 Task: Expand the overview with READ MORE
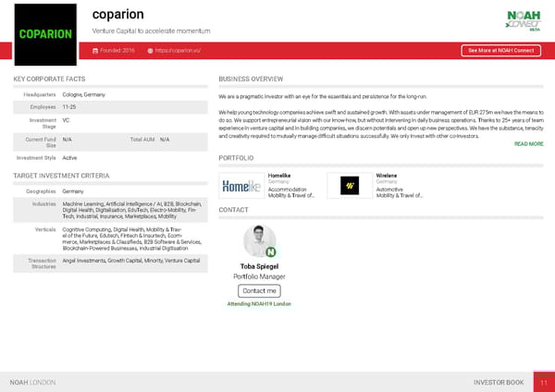[x=528, y=144]
